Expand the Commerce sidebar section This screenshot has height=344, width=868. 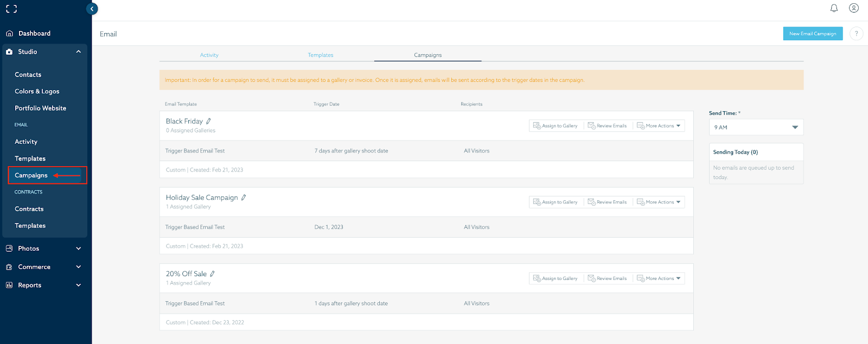tap(44, 267)
